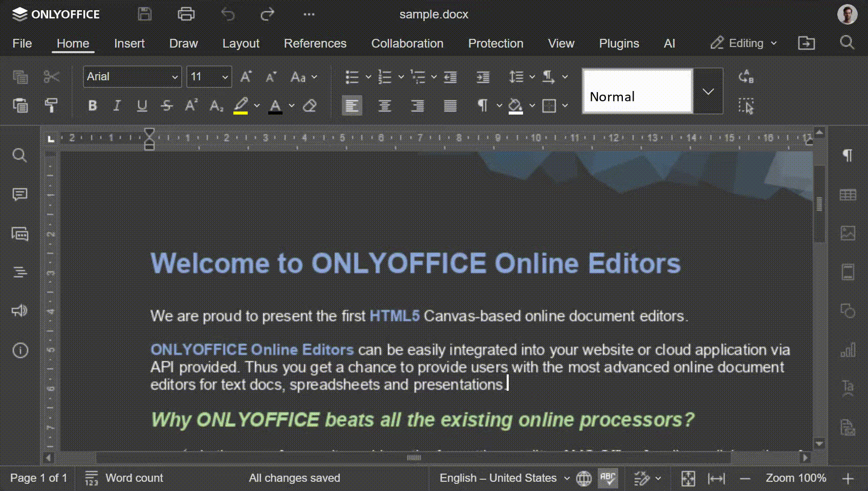This screenshot has height=491, width=868.
Task: Save the document with the diskette icon
Action: [145, 14]
